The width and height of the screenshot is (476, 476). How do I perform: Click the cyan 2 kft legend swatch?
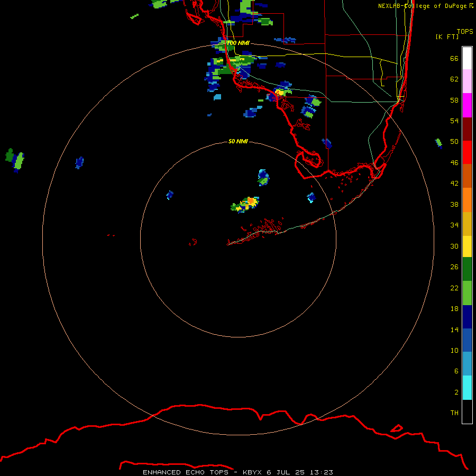[467, 388]
